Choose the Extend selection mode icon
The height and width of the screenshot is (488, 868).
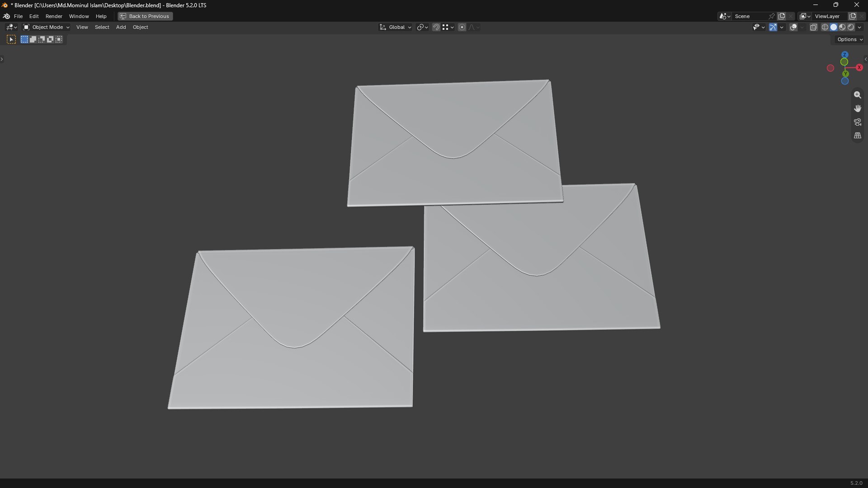(33, 40)
